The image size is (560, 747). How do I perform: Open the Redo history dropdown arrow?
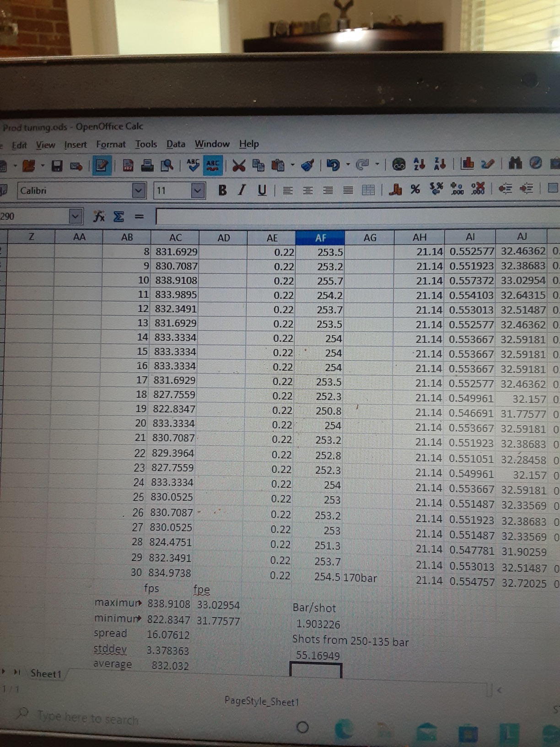coord(377,164)
